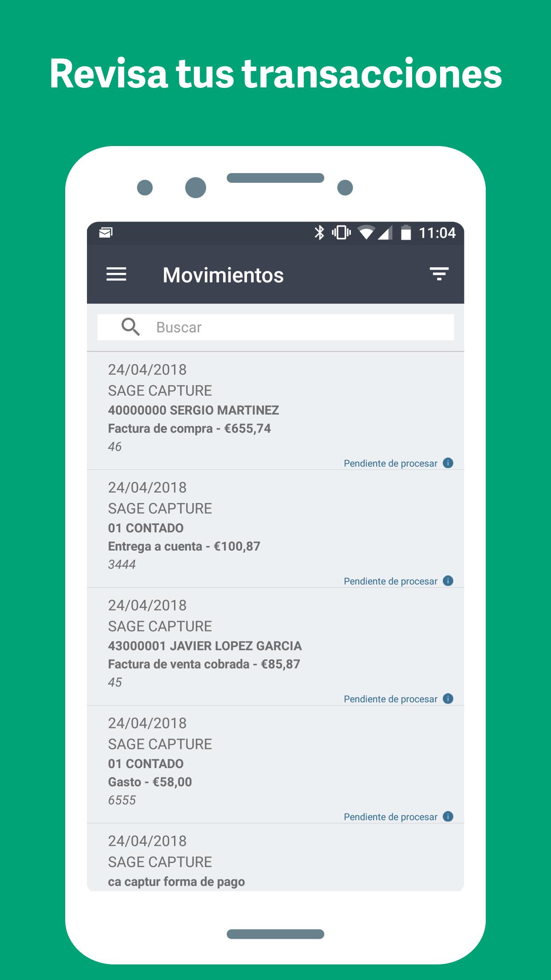Image resolution: width=551 pixels, height=980 pixels.
Task: Focus the Buscar search field
Action: pyautogui.click(x=275, y=328)
